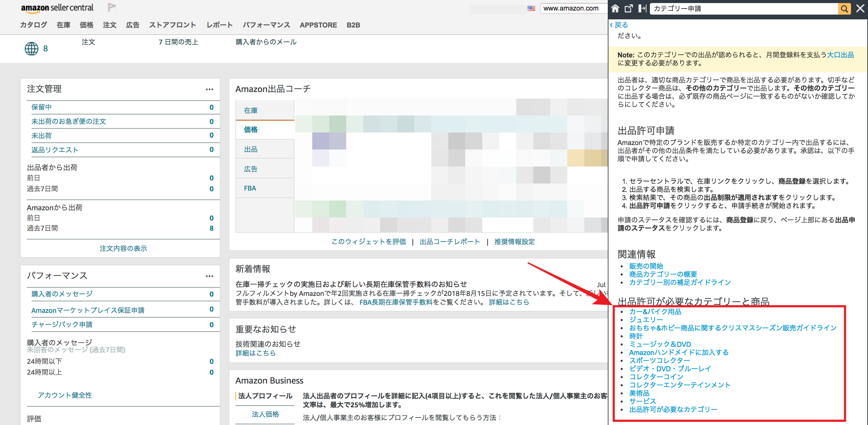Select the FBA tab in 出品コーチ
This screenshot has height=425, width=868.
(265, 188)
